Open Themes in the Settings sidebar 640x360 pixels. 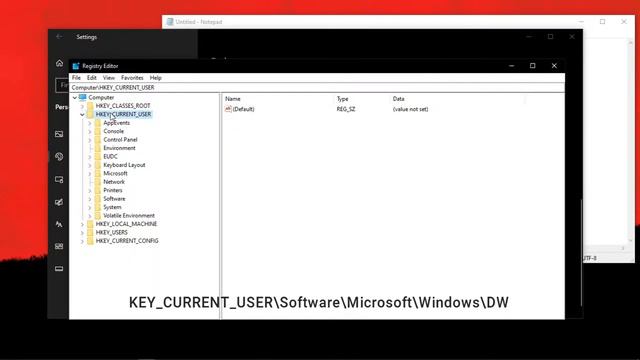(59, 202)
